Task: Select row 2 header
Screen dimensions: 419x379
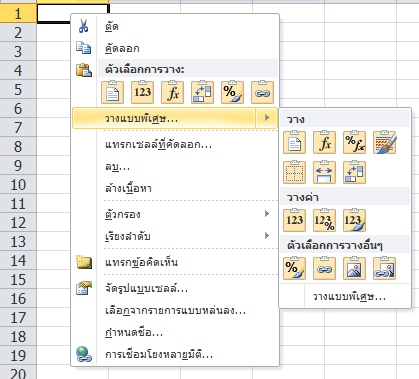Action: [x=18, y=32]
